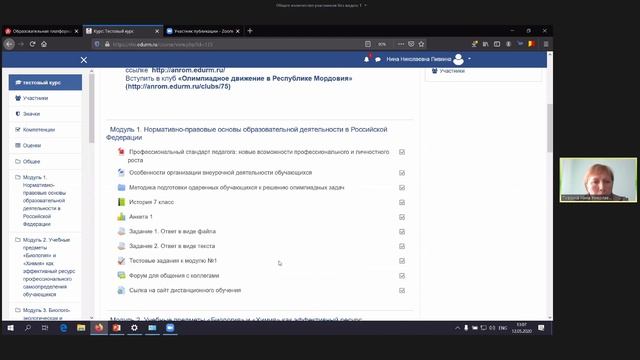Click the user avatar icon in header
Screen dimensions: 640x360
(x=458, y=59)
